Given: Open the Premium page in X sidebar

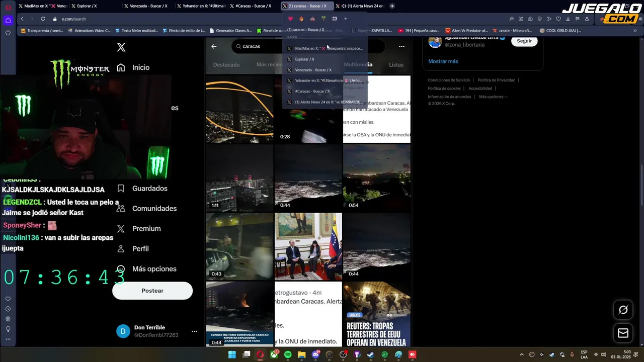Looking at the screenshot, I should [139, 229].
